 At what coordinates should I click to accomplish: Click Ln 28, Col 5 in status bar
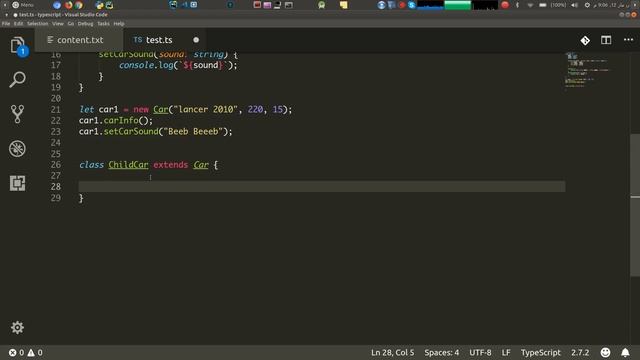coord(392,352)
